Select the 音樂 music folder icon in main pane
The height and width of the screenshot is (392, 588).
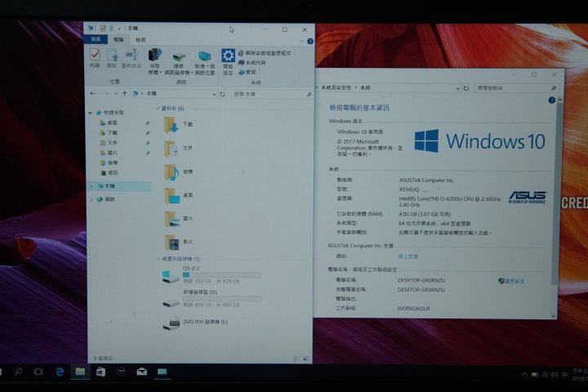pyautogui.click(x=171, y=171)
